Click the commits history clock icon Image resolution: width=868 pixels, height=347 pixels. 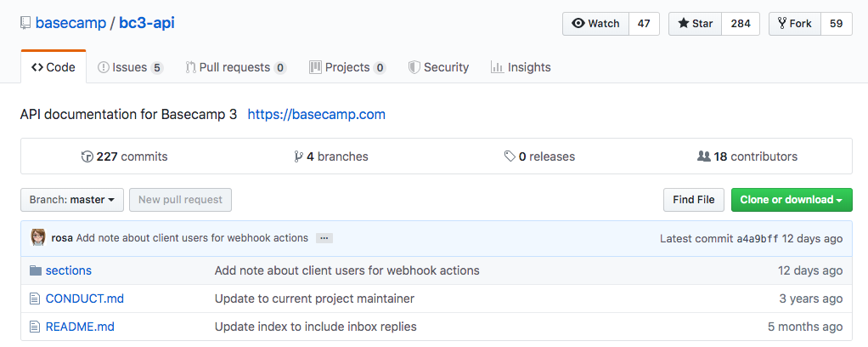click(x=87, y=156)
